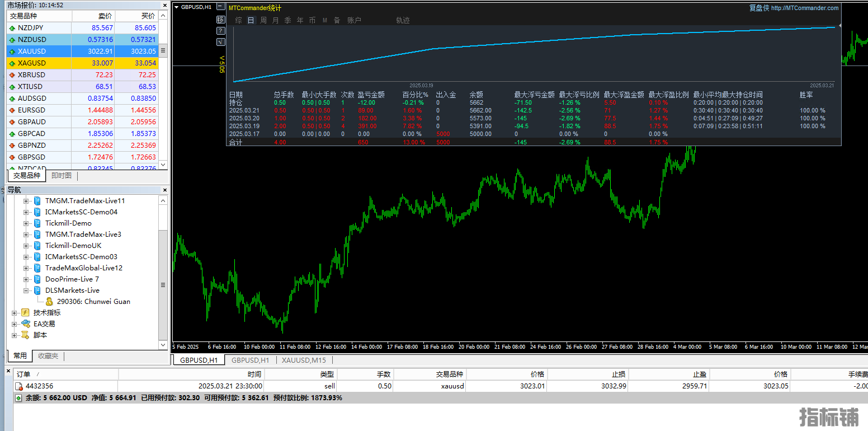Click the EA交易 expert advisor icon
Screen dimensions: 868x431
tap(25, 324)
